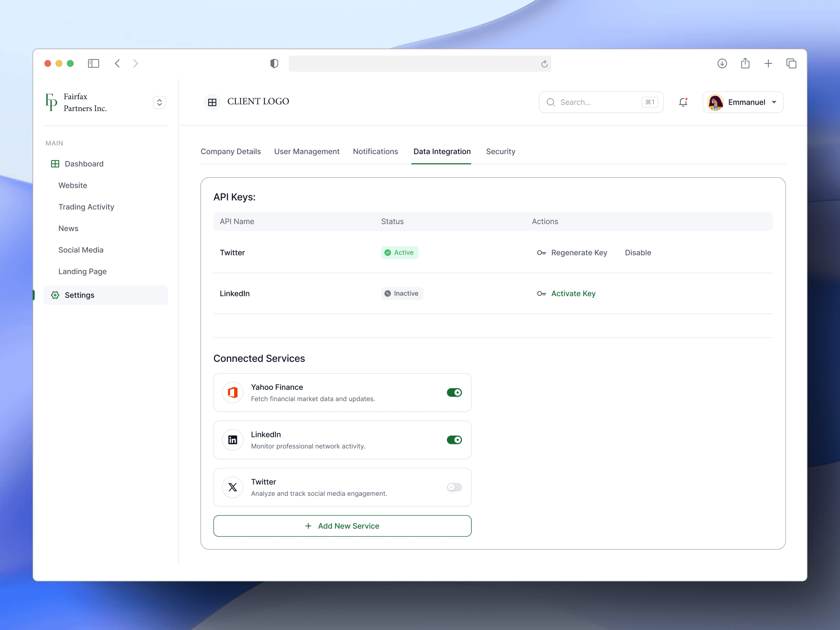
Task: Click the browser sidebar toggle icon
Action: tap(93, 63)
